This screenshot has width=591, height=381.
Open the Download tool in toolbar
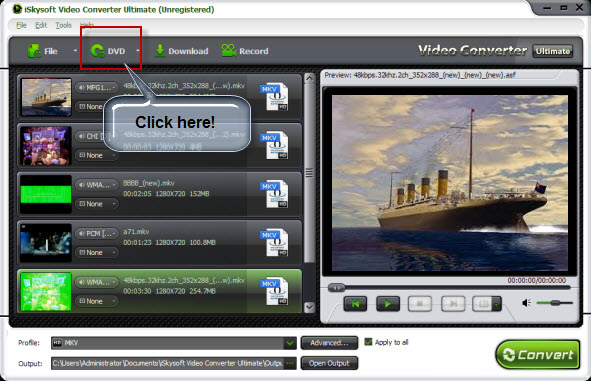181,51
